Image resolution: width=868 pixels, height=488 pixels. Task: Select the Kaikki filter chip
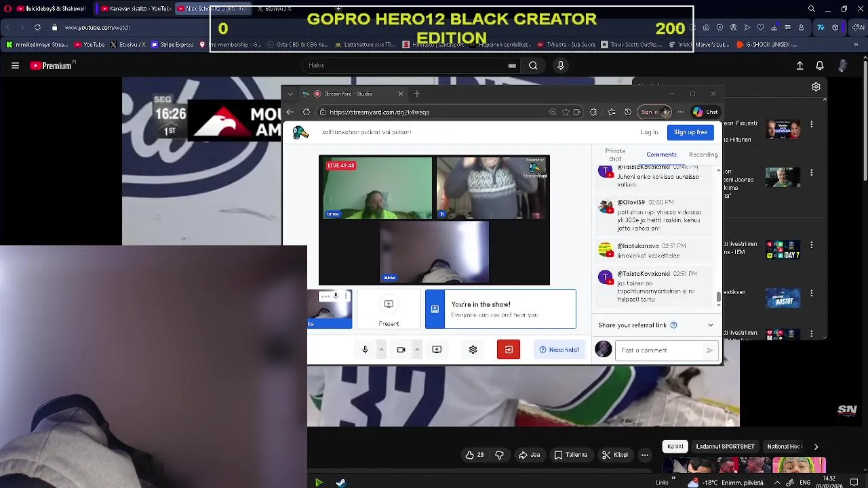pyautogui.click(x=675, y=447)
